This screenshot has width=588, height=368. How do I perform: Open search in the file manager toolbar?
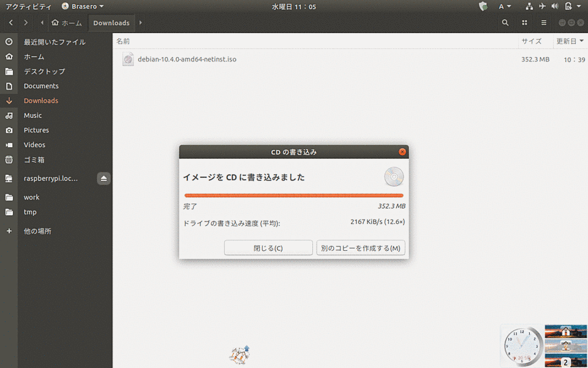pyautogui.click(x=505, y=22)
